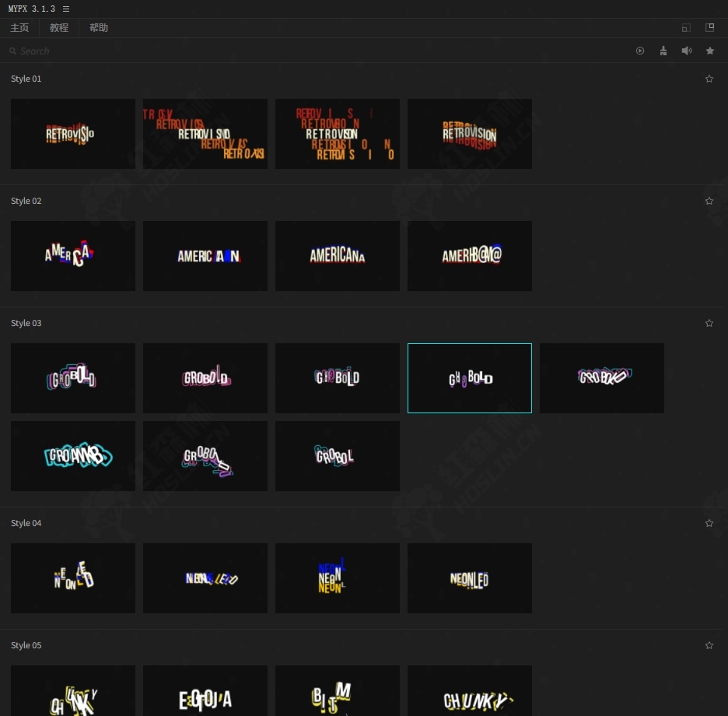Select first NEONLED preset in Style 04

pyautogui.click(x=73, y=578)
